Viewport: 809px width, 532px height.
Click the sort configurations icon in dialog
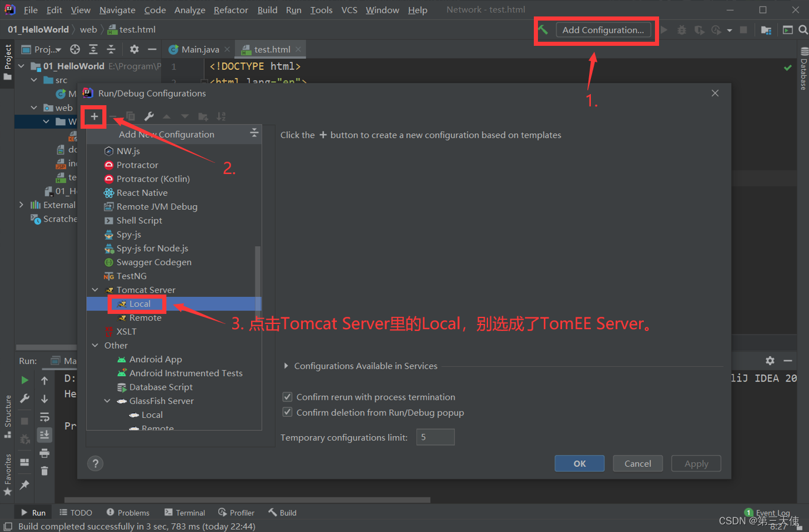click(221, 116)
